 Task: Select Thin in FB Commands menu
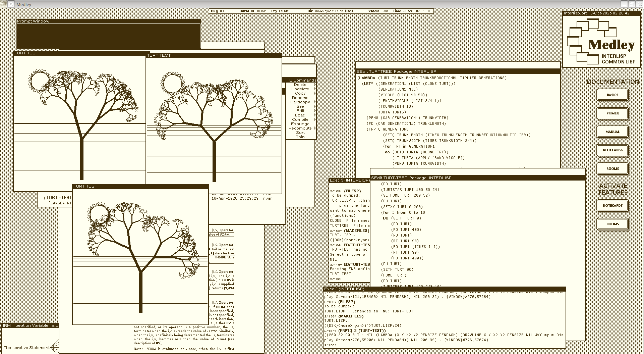pos(300,137)
